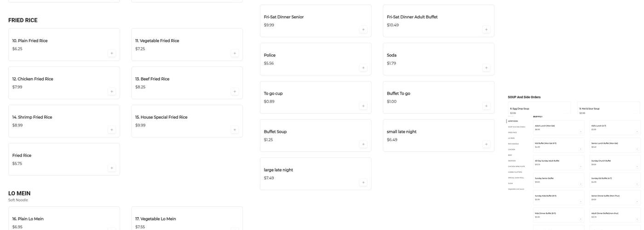
Task: Add Fri-Sat Dinner Adult Buffet plus icon
Action: pos(486,29)
